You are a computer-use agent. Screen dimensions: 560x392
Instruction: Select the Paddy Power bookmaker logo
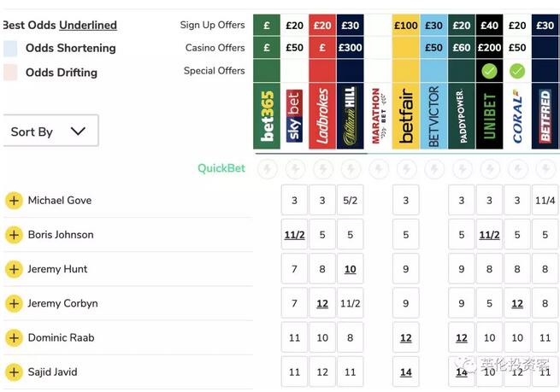[462, 115]
